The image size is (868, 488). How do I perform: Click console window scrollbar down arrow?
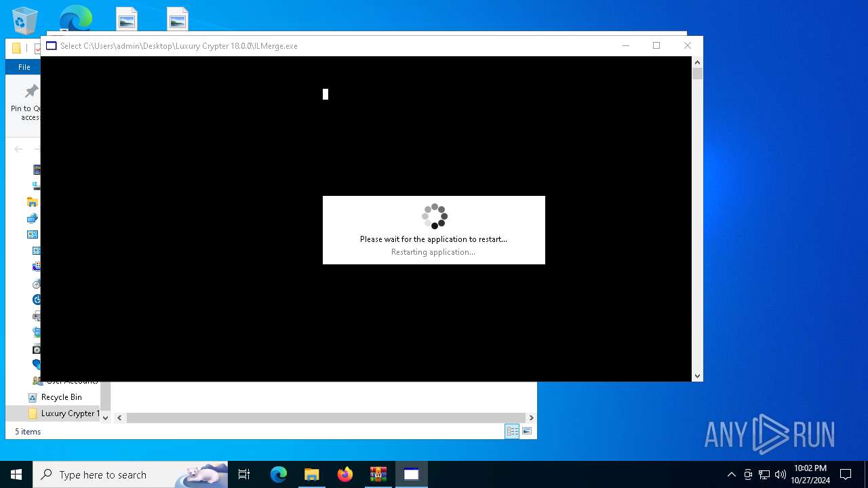point(697,375)
